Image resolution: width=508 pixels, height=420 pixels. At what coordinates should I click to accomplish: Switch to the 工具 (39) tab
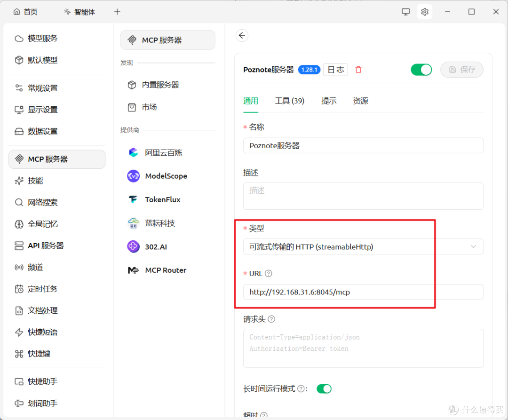pyautogui.click(x=290, y=101)
